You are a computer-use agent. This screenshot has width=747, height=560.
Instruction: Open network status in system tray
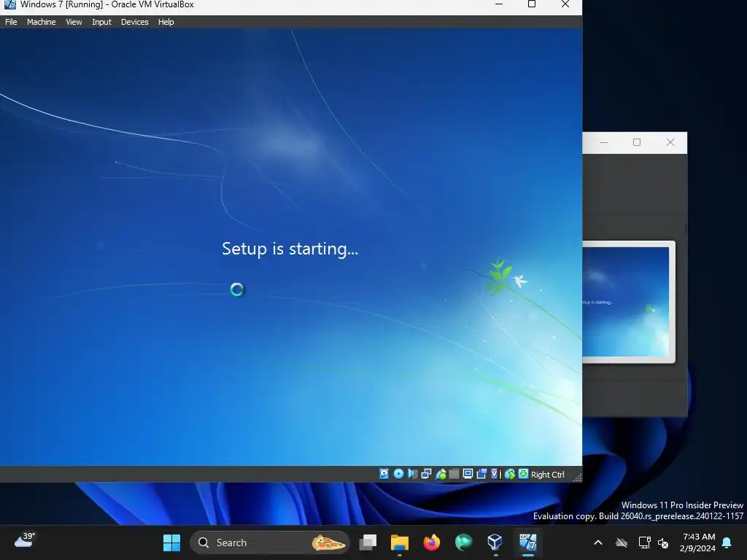[x=644, y=542]
